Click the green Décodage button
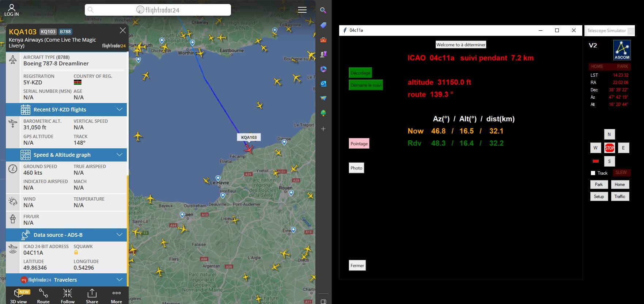 [x=360, y=73]
